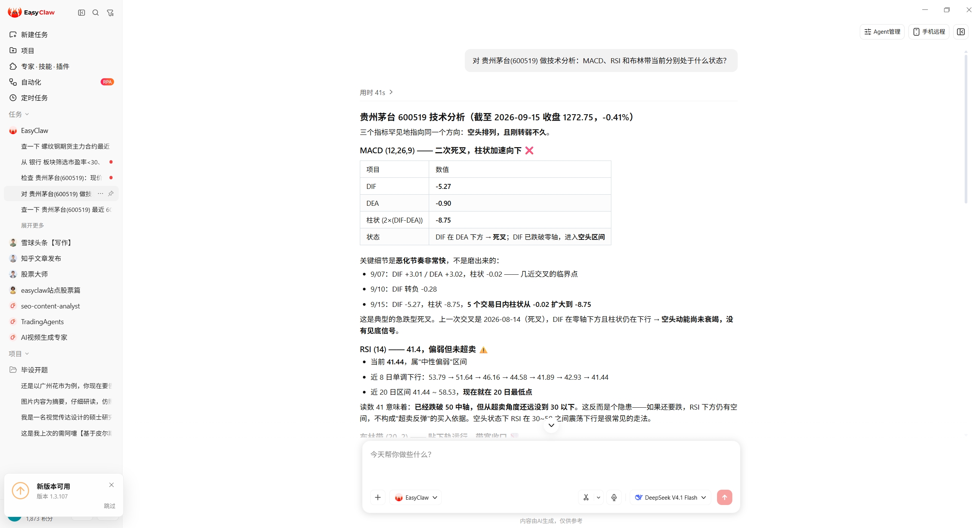This screenshot has width=980, height=528.
Task: Select the 知乎文章发布 agent
Action: (x=61, y=258)
